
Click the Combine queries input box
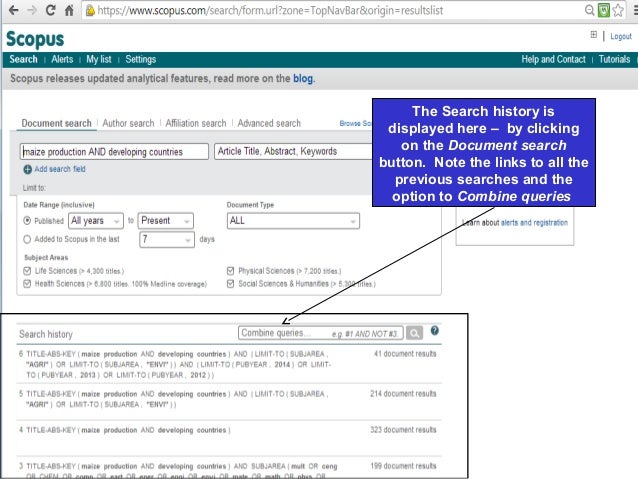pos(321,333)
